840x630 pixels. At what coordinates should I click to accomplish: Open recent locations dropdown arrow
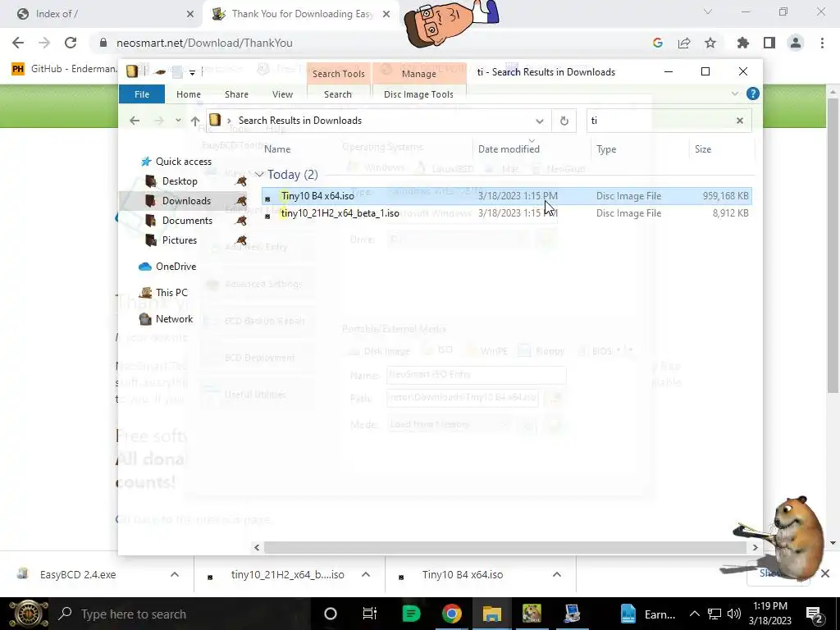(x=178, y=121)
